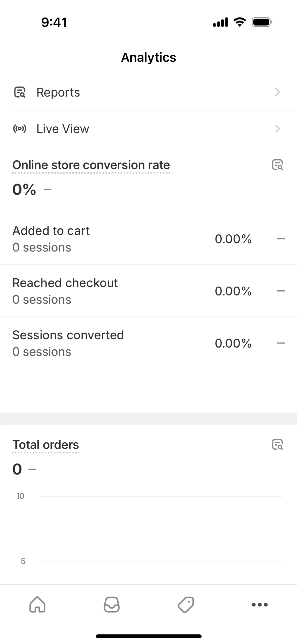Select the Reached checkout row
Image resolution: width=297 pixels, height=644 pixels.
coord(148,291)
